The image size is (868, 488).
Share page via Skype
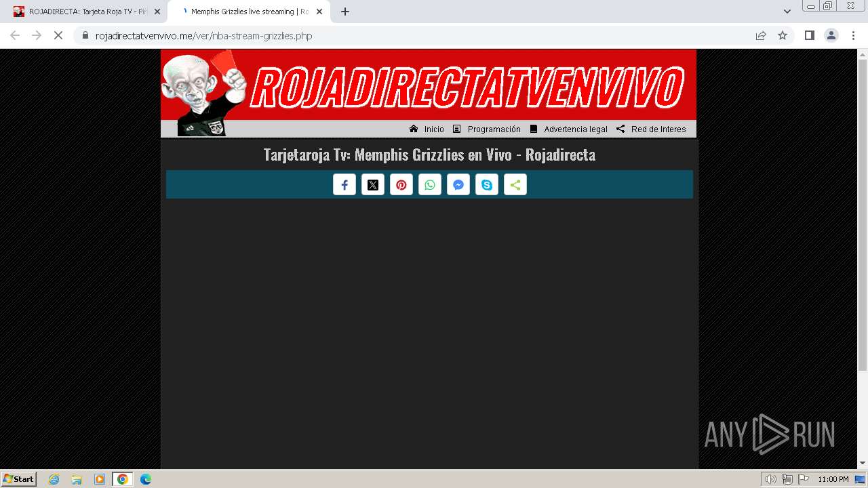(487, 185)
